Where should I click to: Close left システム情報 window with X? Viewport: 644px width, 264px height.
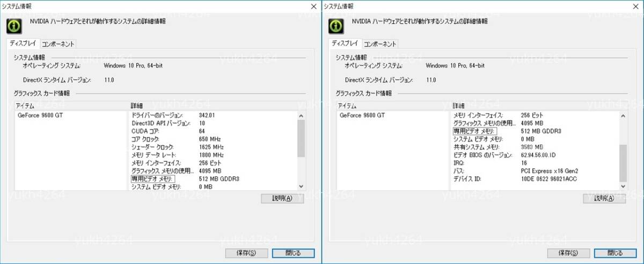[x=313, y=5]
